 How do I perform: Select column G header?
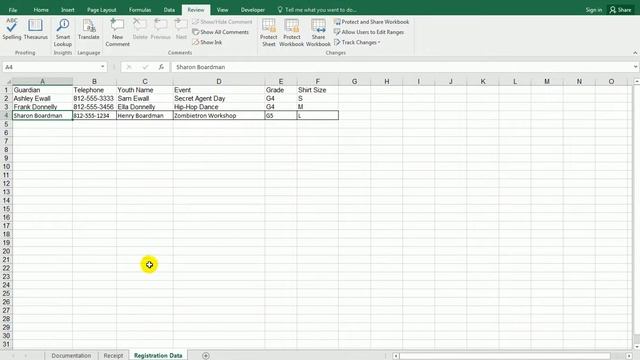point(354,82)
